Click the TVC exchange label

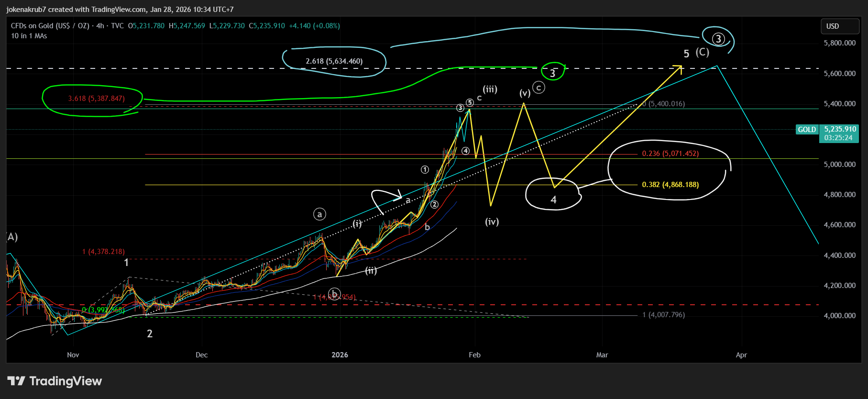pyautogui.click(x=117, y=26)
